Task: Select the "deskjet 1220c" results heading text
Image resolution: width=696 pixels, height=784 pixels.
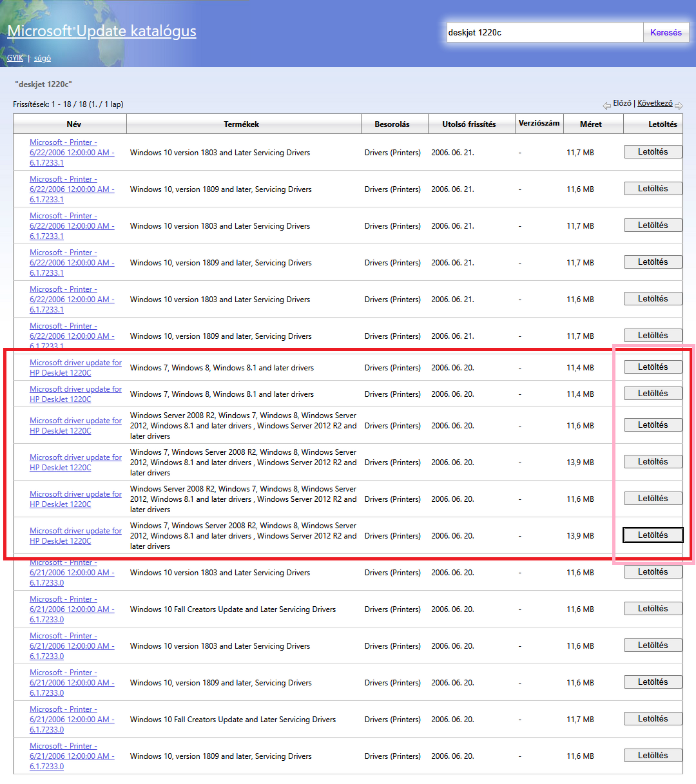Action: point(43,84)
